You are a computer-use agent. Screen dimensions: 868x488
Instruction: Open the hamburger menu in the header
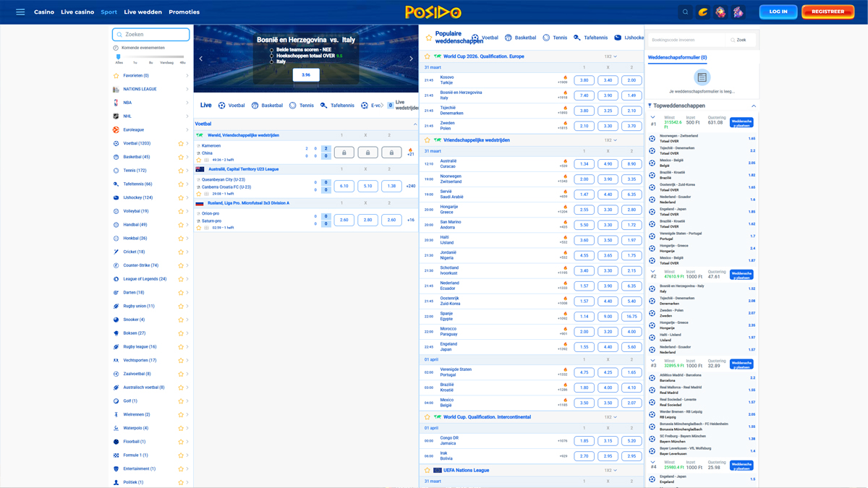click(20, 12)
